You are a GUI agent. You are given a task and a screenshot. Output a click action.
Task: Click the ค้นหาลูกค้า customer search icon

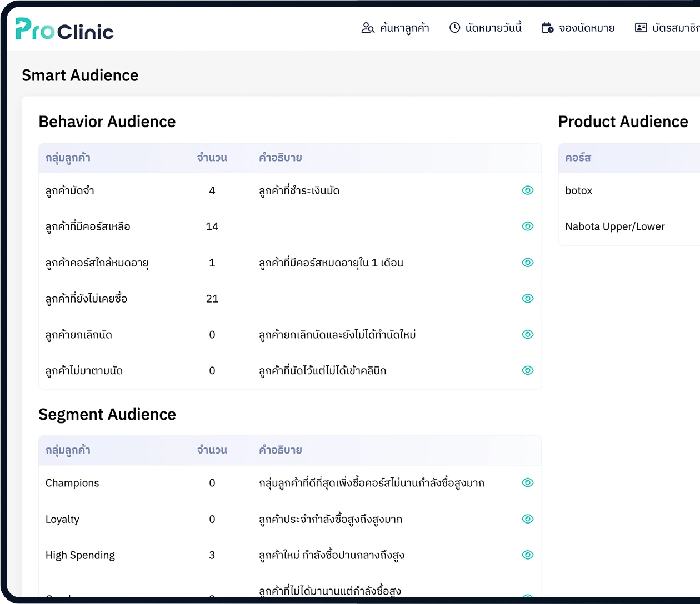pos(368,28)
